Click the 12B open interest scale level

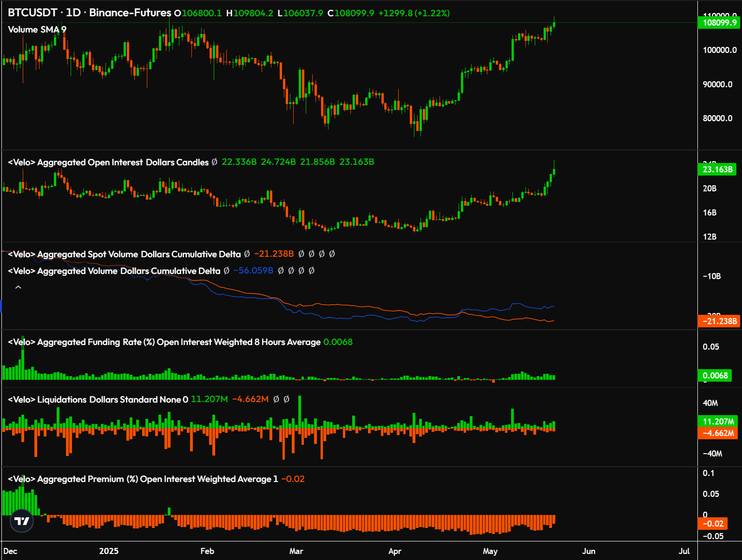tap(709, 237)
